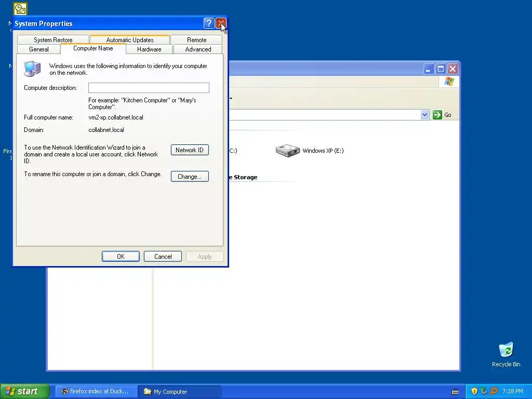Click the system clock showing 7:28 PM

point(513,391)
